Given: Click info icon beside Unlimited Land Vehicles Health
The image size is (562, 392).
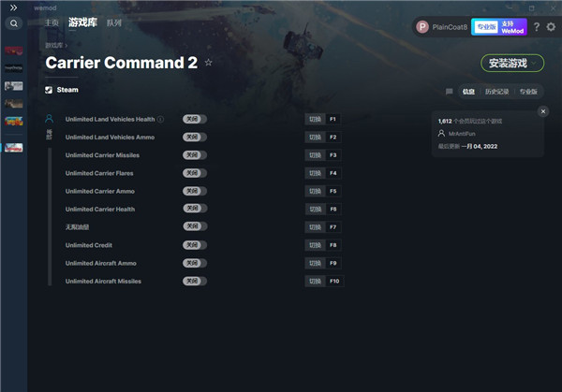Looking at the screenshot, I should 160,119.
